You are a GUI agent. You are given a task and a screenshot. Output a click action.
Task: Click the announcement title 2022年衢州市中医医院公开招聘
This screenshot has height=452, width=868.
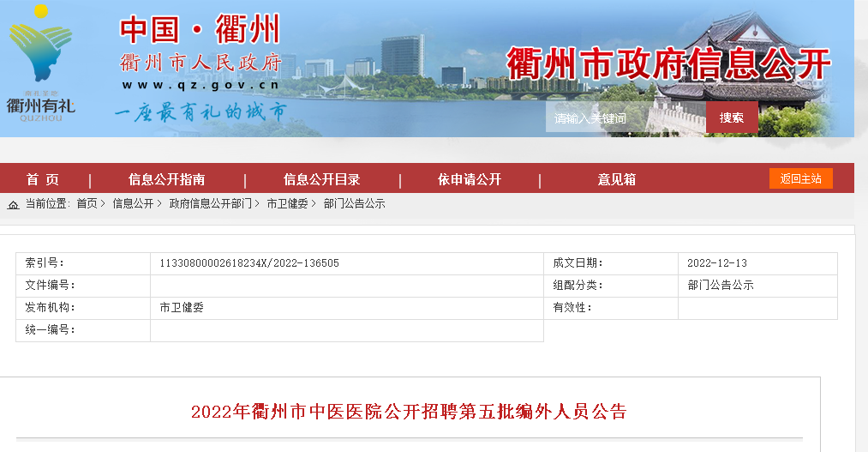[409, 412]
